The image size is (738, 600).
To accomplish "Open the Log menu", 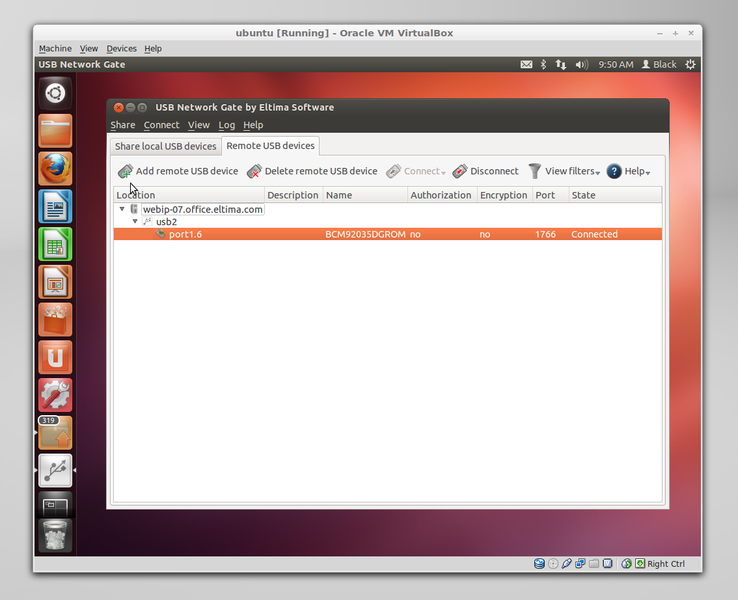I will [226, 125].
